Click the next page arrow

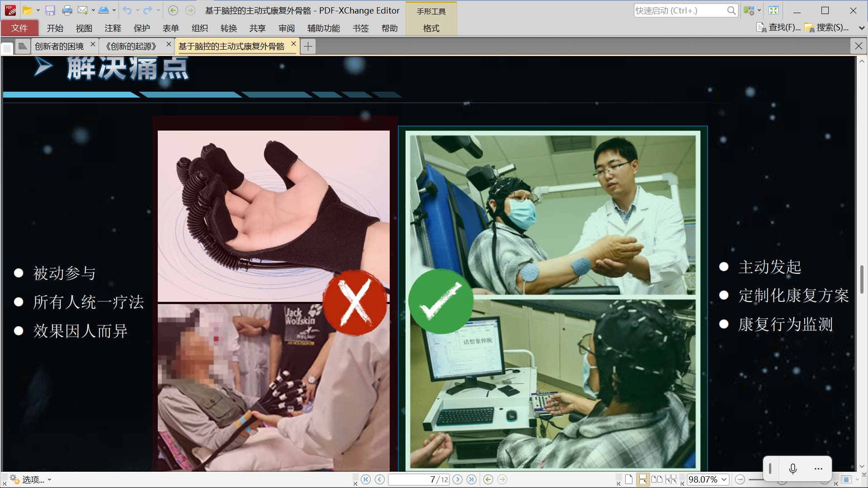tap(458, 479)
